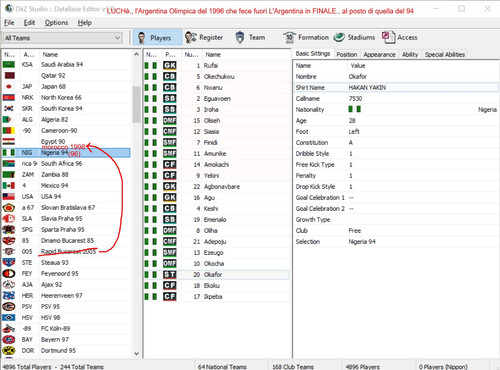Viewport: 500px width, 370px height.
Task: Open the All Teams dropdown
Action: pyautogui.click(x=62, y=38)
